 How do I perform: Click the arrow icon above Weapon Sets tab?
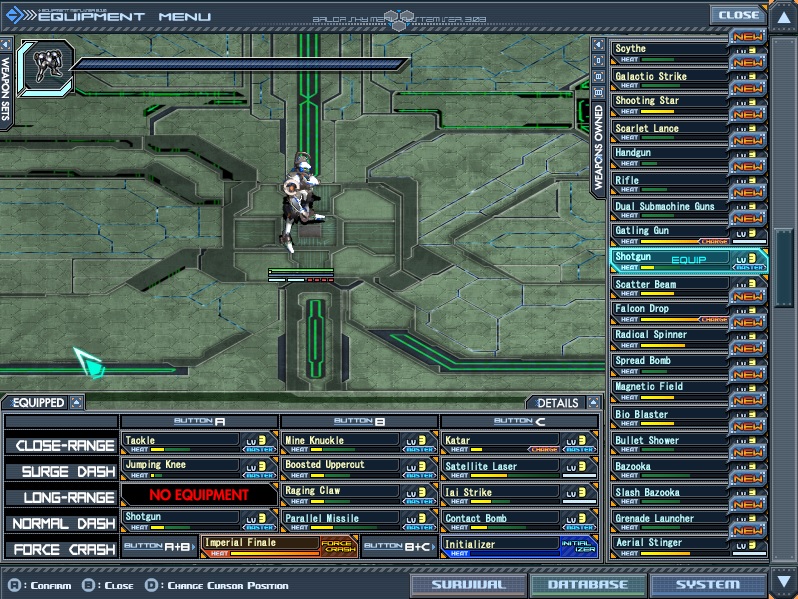point(6,44)
